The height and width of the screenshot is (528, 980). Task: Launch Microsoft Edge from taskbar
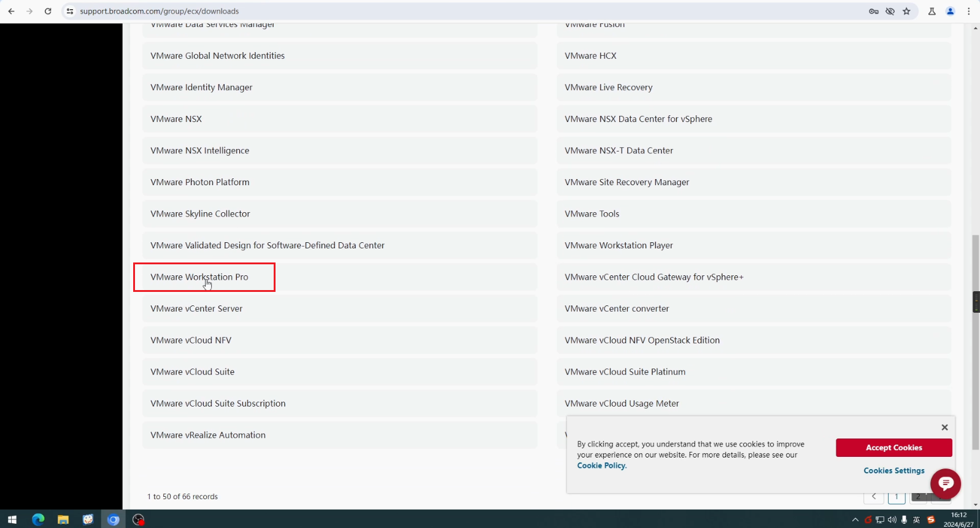point(38,519)
